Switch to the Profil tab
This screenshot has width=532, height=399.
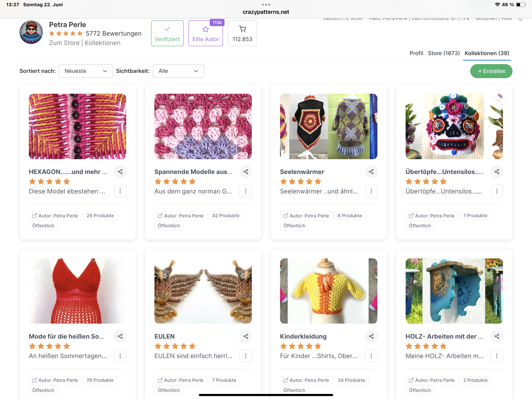click(x=416, y=53)
